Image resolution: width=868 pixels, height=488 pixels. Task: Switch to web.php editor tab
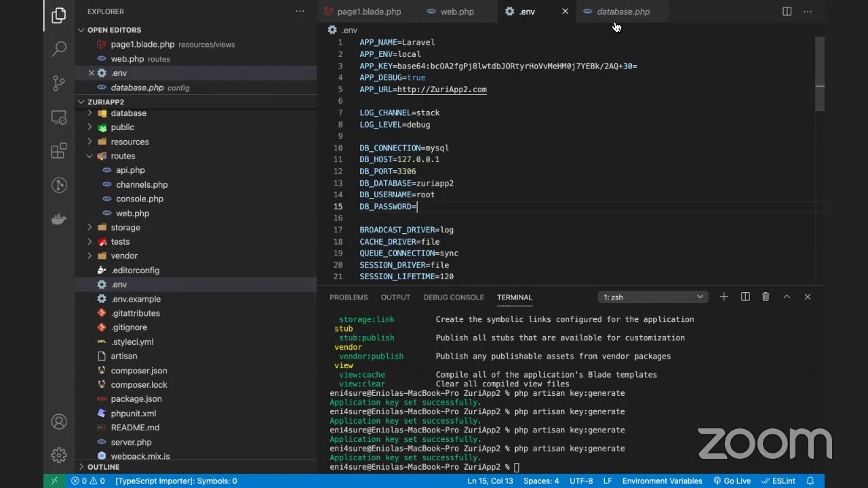click(457, 12)
